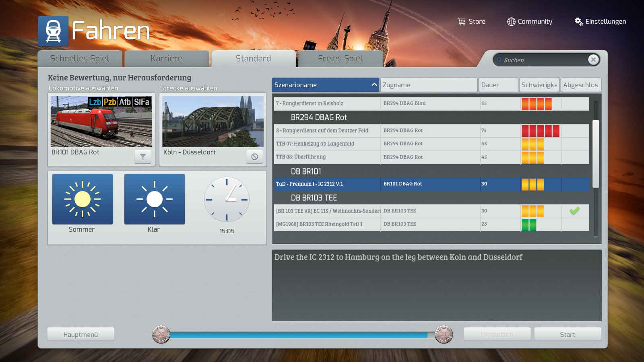Image resolution: width=644 pixels, height=362 pixels.
Task: Click the blue experience progress bar
Action: 299,335
